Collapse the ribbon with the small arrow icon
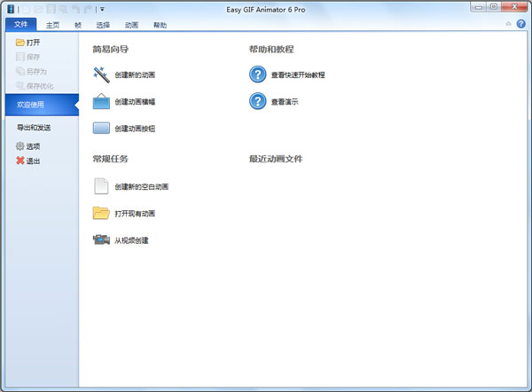 (x=508, y=24)
